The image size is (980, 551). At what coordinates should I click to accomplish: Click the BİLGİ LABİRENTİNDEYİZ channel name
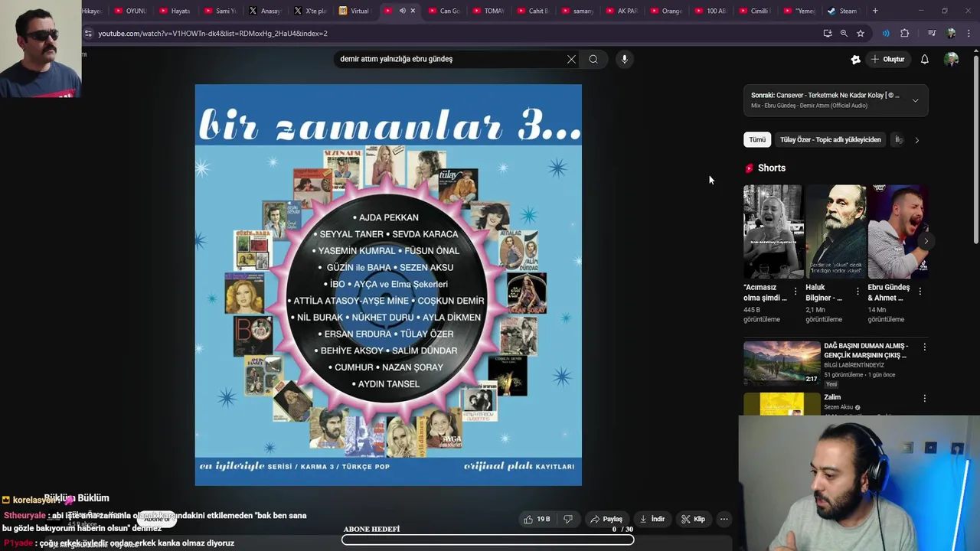pos(854,366)
